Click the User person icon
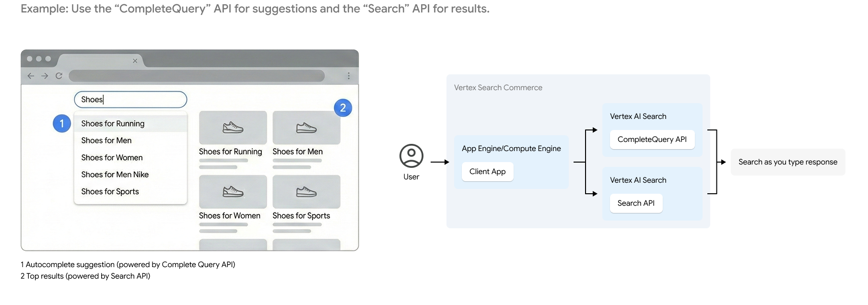Screen dimensions: 868x305 coord(411,156)
